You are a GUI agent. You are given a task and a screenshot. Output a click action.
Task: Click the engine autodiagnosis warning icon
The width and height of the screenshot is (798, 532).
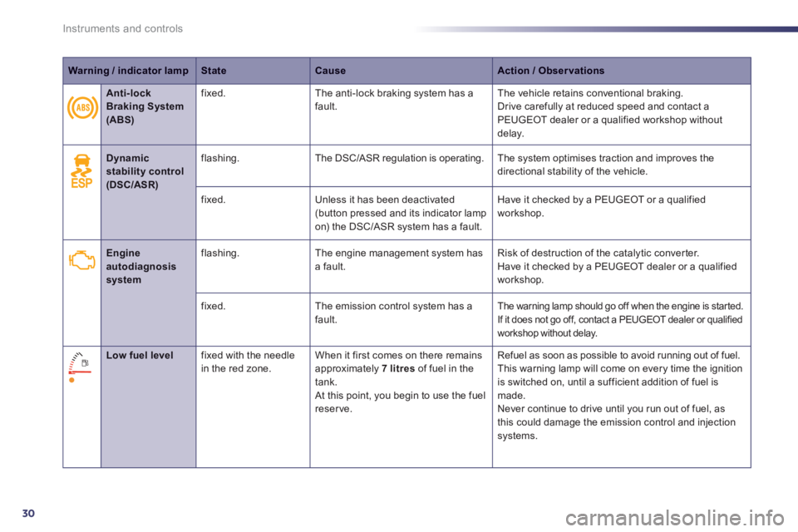click(x=82, y=260)
